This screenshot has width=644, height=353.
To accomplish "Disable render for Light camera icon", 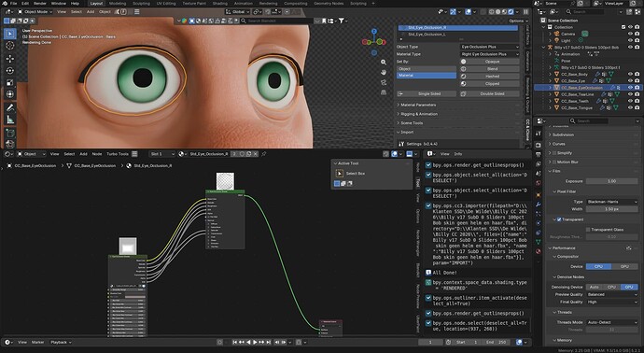I will 637,41.
